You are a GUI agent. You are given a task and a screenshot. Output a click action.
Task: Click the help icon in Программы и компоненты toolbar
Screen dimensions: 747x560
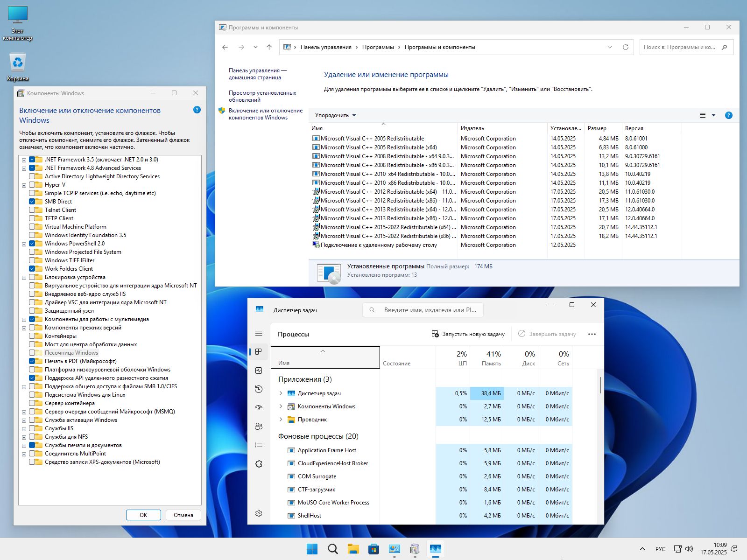click(x=729, y=115)
